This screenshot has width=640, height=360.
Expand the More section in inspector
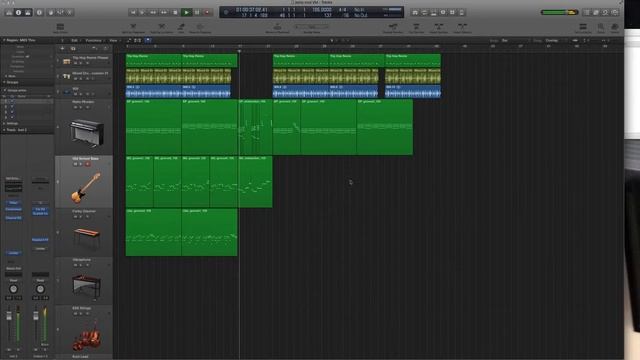pos(6,76)
